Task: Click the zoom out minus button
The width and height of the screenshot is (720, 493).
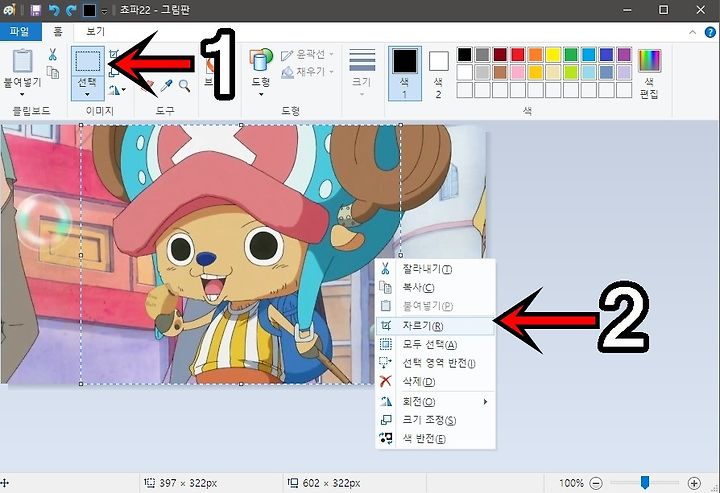Action: tap(596, 483)
